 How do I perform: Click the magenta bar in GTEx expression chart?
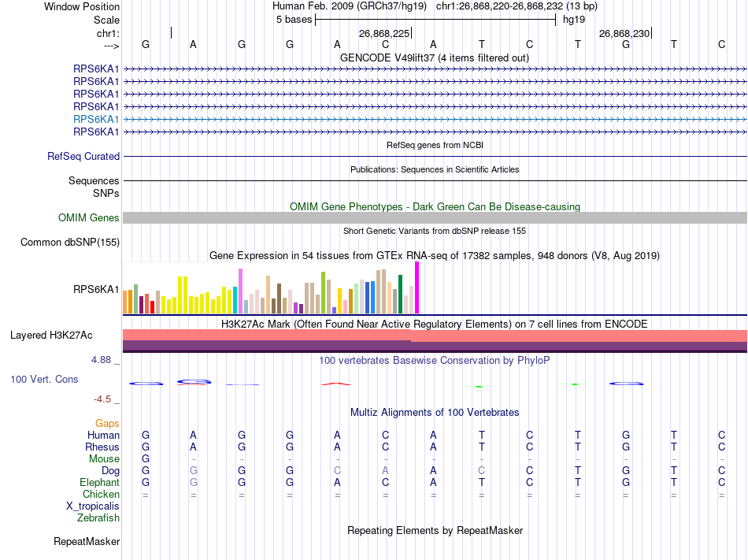coord(417,287)
